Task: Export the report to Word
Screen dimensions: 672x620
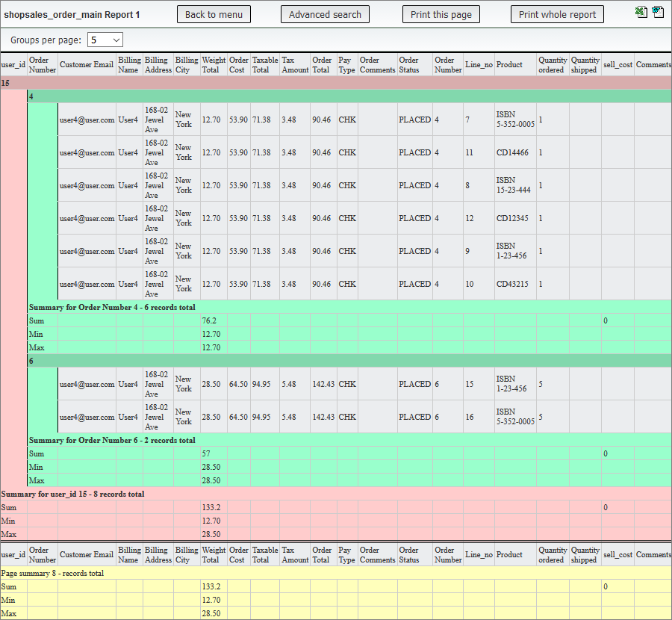Action: click(x=658, y=11)
